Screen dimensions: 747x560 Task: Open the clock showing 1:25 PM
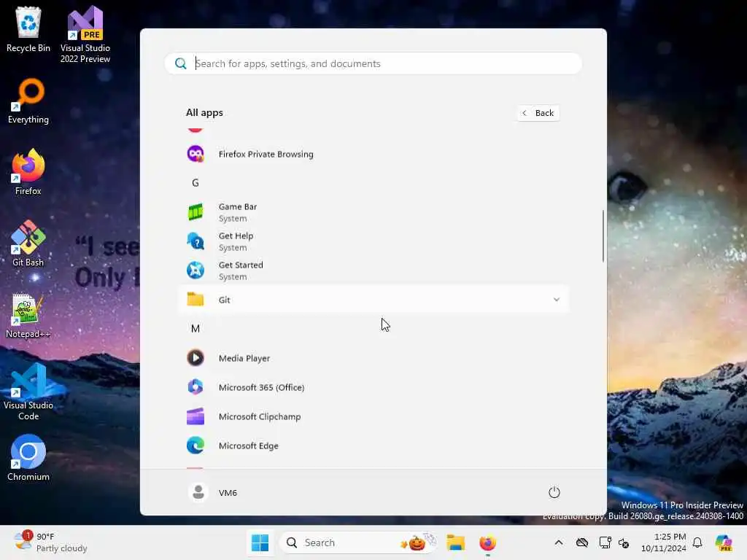(x=663, y=542)
